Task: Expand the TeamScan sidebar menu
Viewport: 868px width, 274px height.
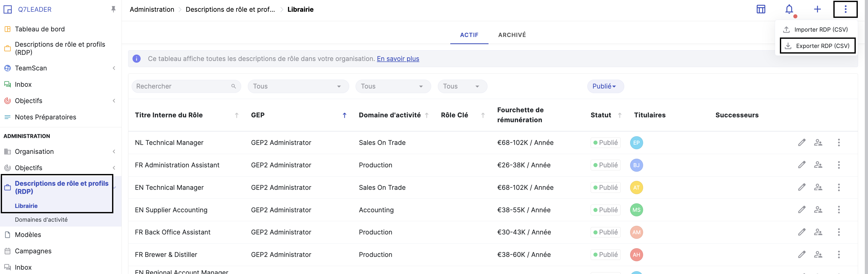Action: [x=114, y=68]
